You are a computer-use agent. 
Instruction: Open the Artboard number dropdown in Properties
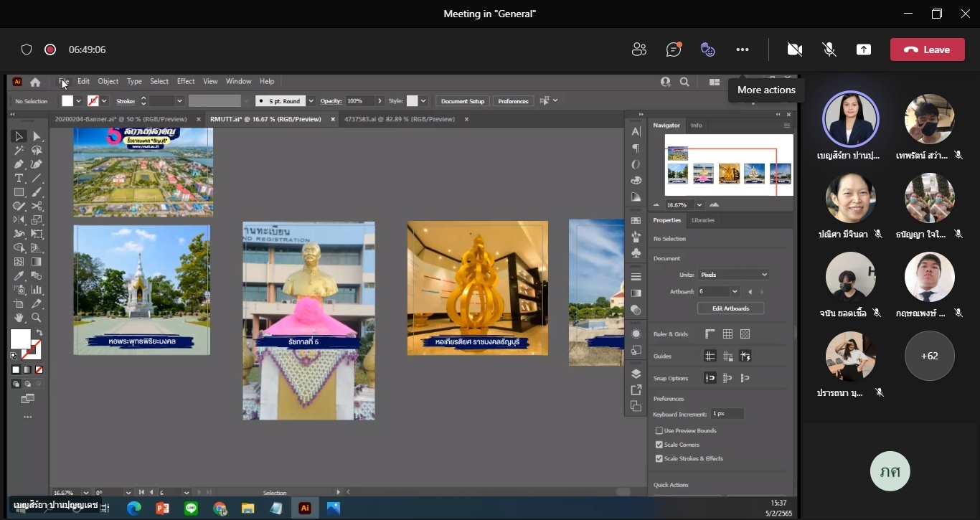[735, 292]
